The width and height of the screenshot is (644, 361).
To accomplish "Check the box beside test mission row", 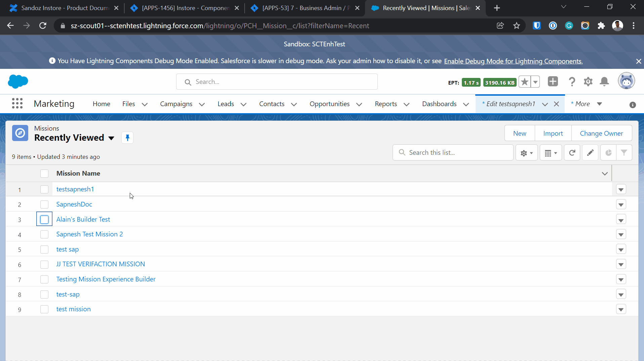I will 44,309.
